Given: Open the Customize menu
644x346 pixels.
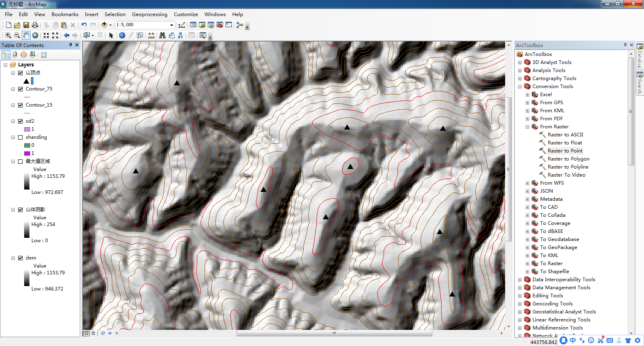Looking at the screenshot, I should (186, 14).
